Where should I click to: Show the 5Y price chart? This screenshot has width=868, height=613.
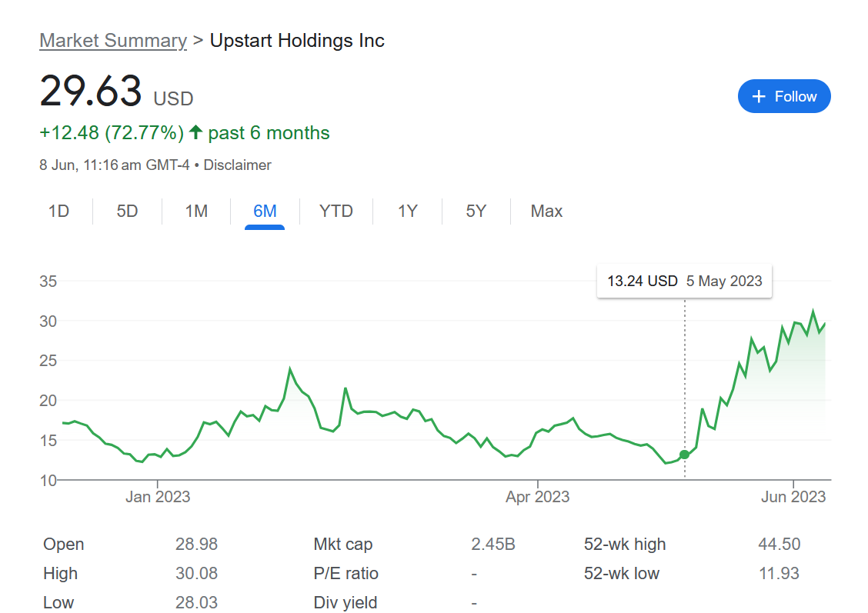pos(476,211)
